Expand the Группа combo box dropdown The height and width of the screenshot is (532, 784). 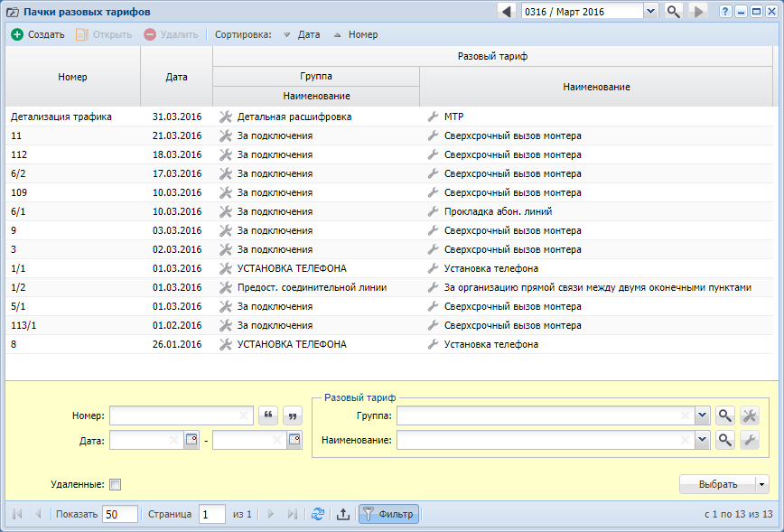click(x=703, y=415)
